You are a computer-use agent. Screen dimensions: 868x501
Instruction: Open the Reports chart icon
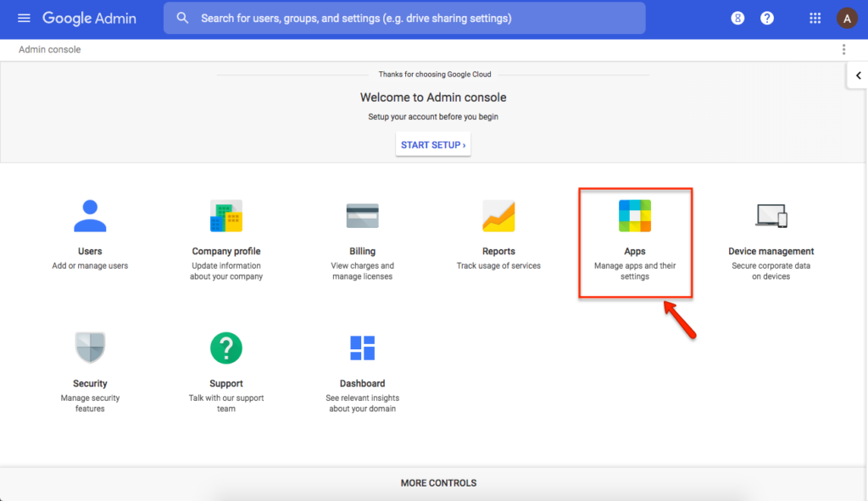pyautogui.click(x=498, y=216)
